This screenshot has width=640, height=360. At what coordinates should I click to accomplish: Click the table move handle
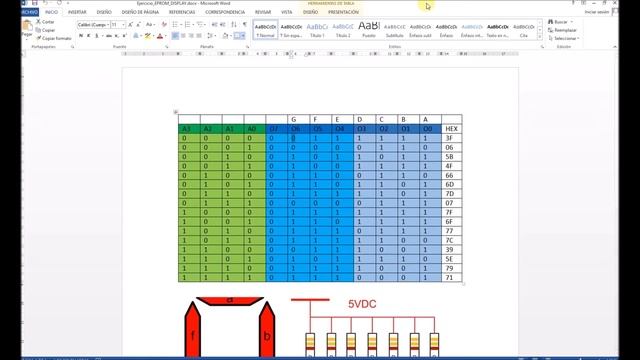click(x=176, y=112)
